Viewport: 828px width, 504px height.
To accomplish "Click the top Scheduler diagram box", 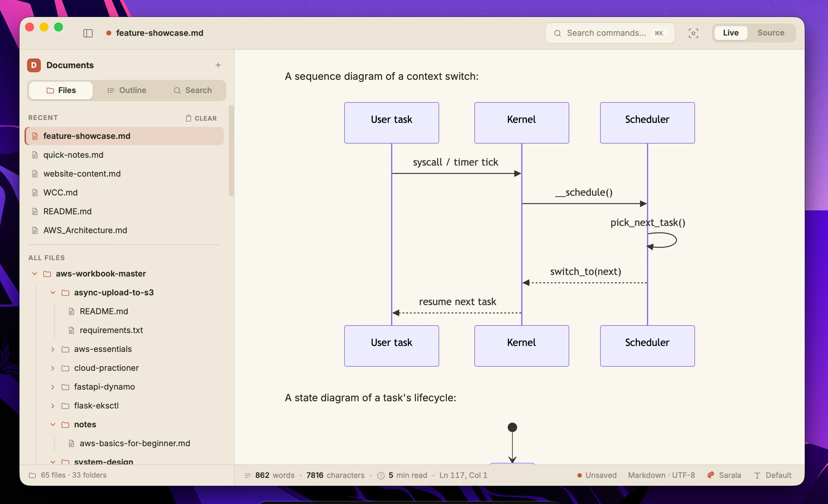I will tap(647, 123).
